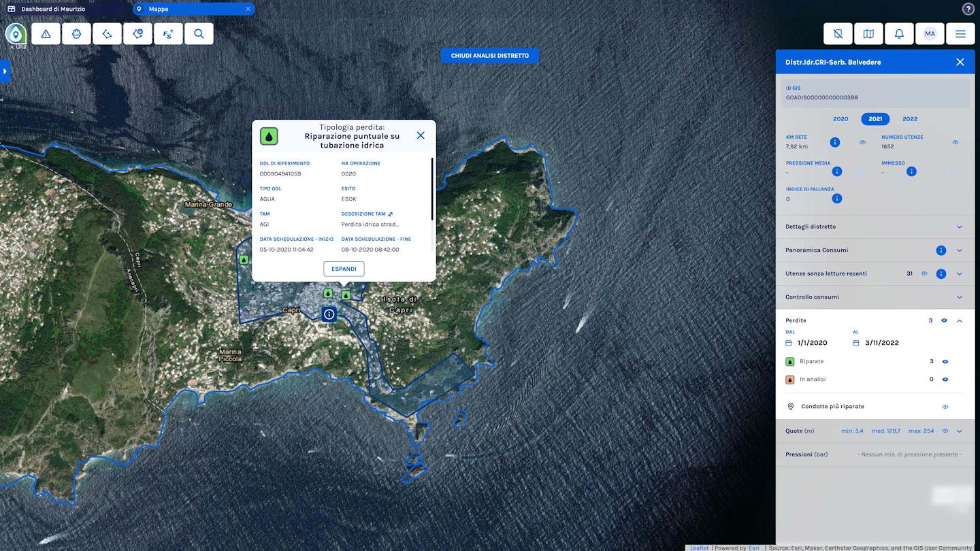The height and width of the screenshot is (551, 980).
Task: Click the popup vertical scrollbar
Action: tap(432, 189)
